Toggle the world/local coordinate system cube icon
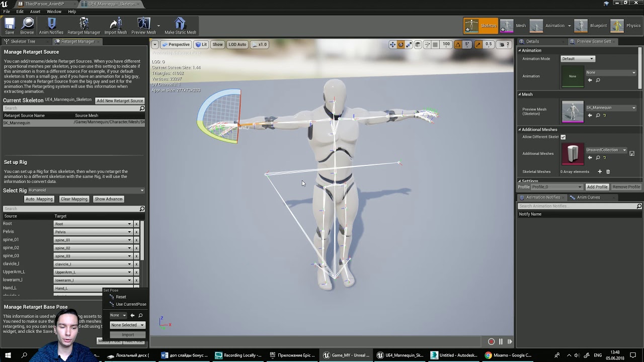 418,44
